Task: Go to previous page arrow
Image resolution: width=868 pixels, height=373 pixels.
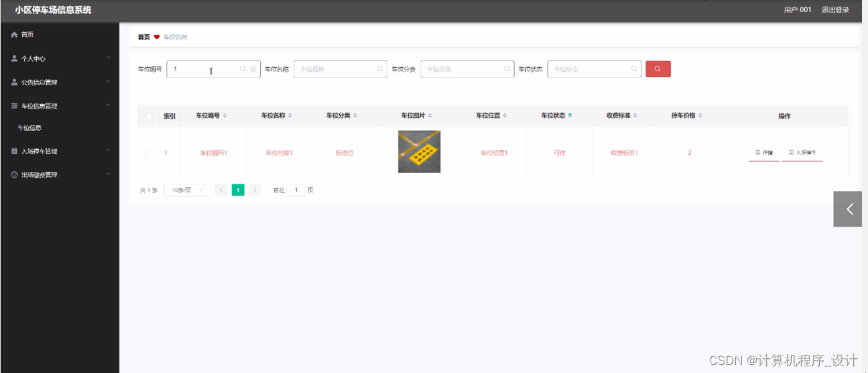Action: point(221,190)
